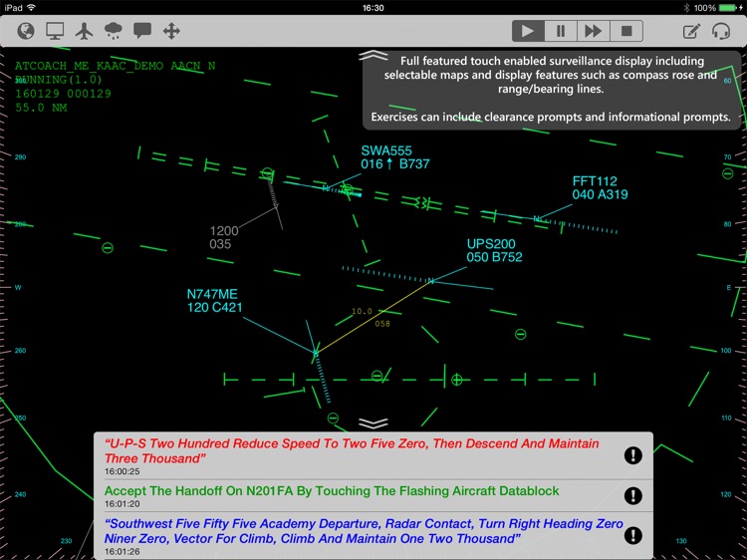
Task: Stop the exercise playback
Action: [626, 31]
